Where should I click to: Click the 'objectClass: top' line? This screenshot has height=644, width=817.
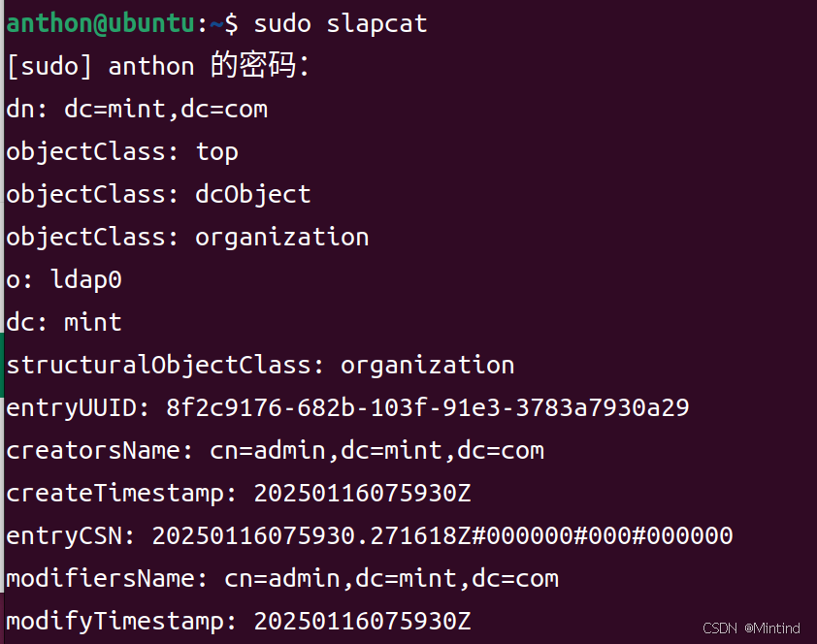coord(122,152)
